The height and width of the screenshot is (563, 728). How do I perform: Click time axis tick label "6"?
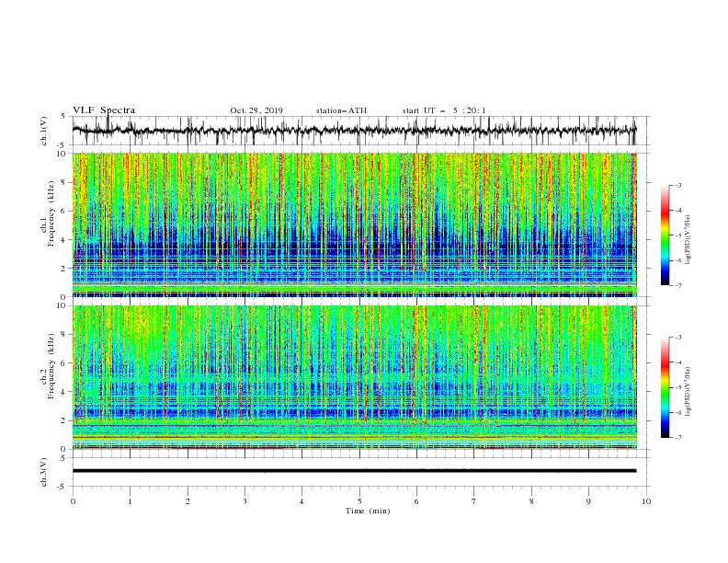coord(416,501)
